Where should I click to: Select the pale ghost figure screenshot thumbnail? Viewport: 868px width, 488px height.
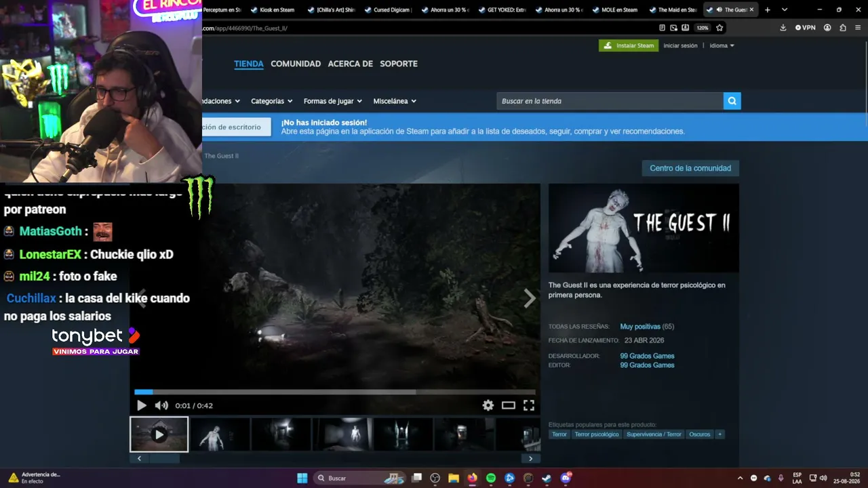coord(220,434)
